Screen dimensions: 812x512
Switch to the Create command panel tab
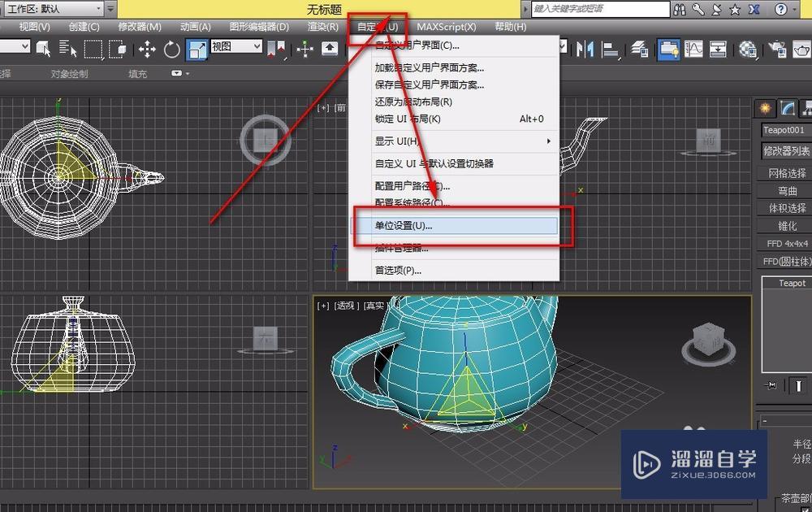(765, 108)
